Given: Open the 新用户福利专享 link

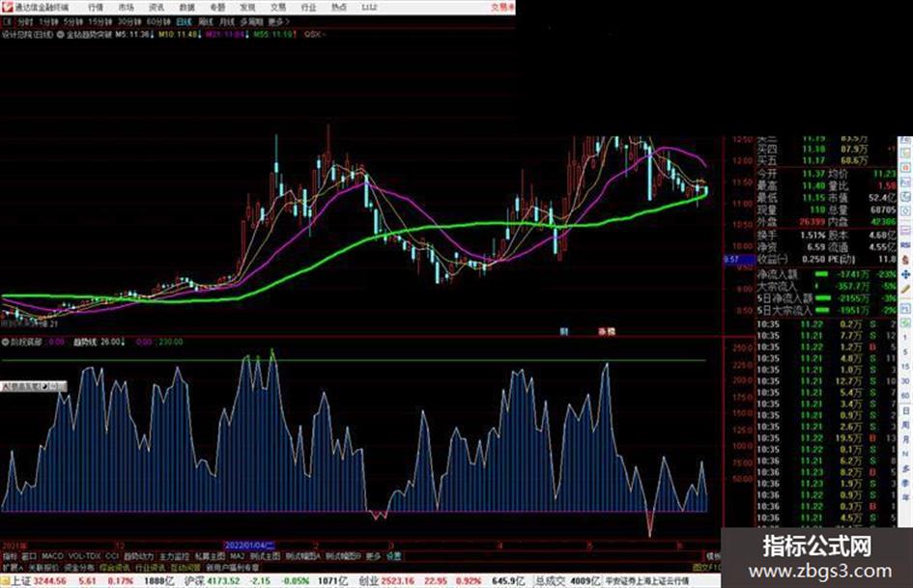Looking at the screenshot, I should [233, 567].
